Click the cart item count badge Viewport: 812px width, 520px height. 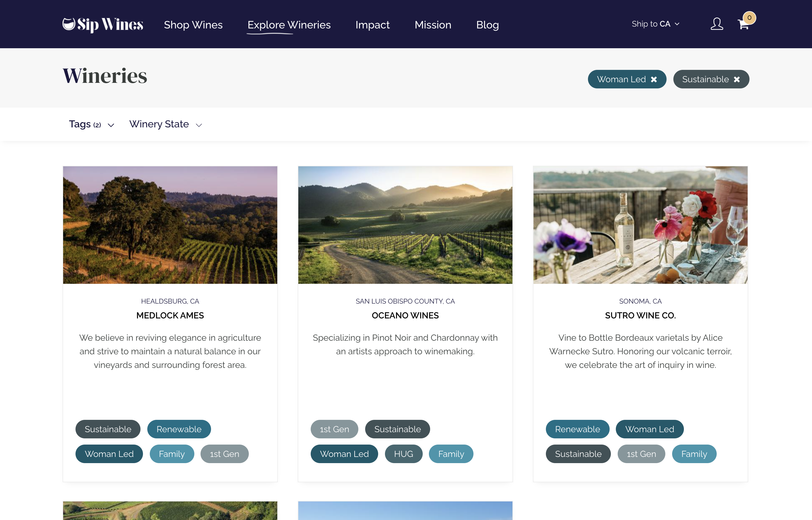[749, 18]
